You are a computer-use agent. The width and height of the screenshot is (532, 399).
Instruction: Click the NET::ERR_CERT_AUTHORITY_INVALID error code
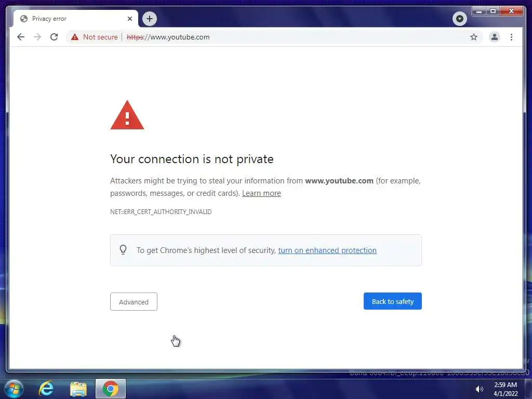(161, 212)
